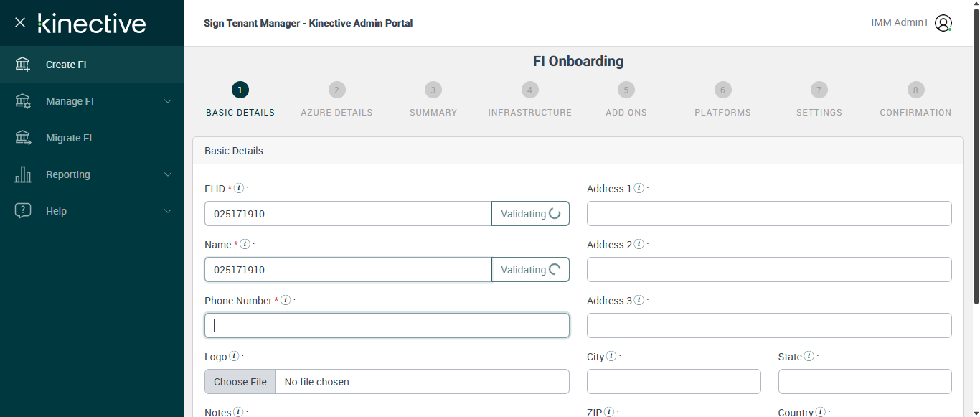Click the FI ID info icon
The width and height of the screenshot is (980, 417).
click(x=240, y=189)
